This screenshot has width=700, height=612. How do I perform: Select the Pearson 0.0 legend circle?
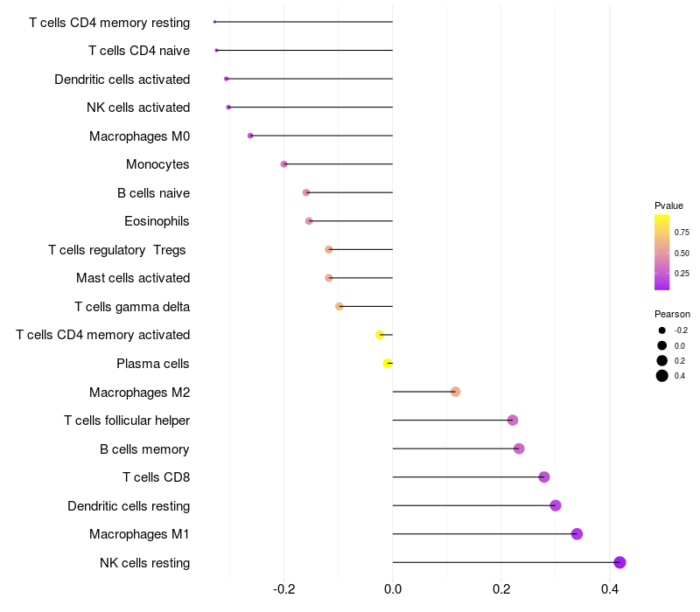click(x=662, y=345)
